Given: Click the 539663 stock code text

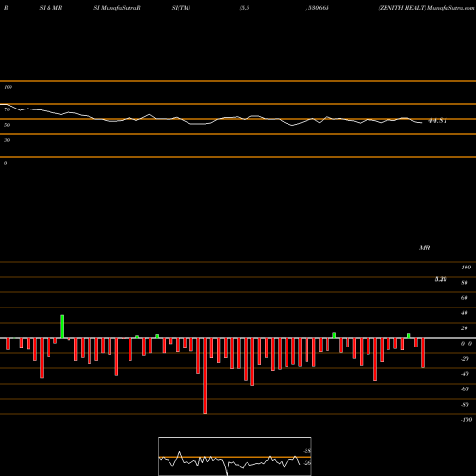Looking at the screenshot, I should click(x=319, y=8).
